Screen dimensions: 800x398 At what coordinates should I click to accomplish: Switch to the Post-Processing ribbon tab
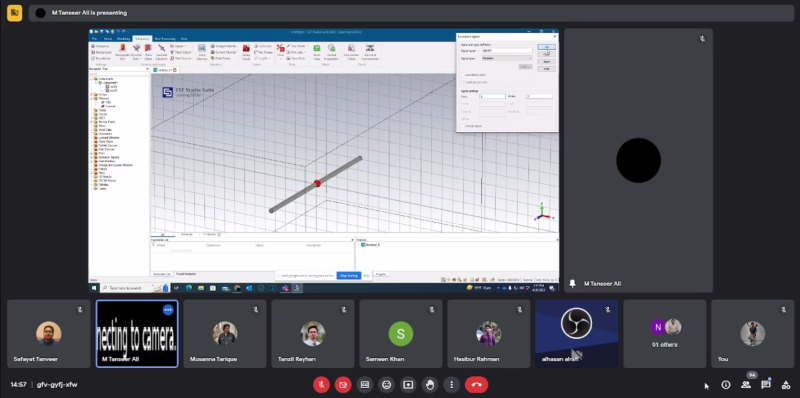tap(165, 39)
